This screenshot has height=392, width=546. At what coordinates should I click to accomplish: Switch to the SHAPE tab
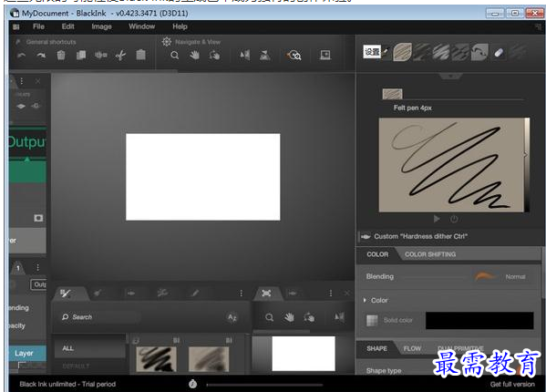(376, 348)
